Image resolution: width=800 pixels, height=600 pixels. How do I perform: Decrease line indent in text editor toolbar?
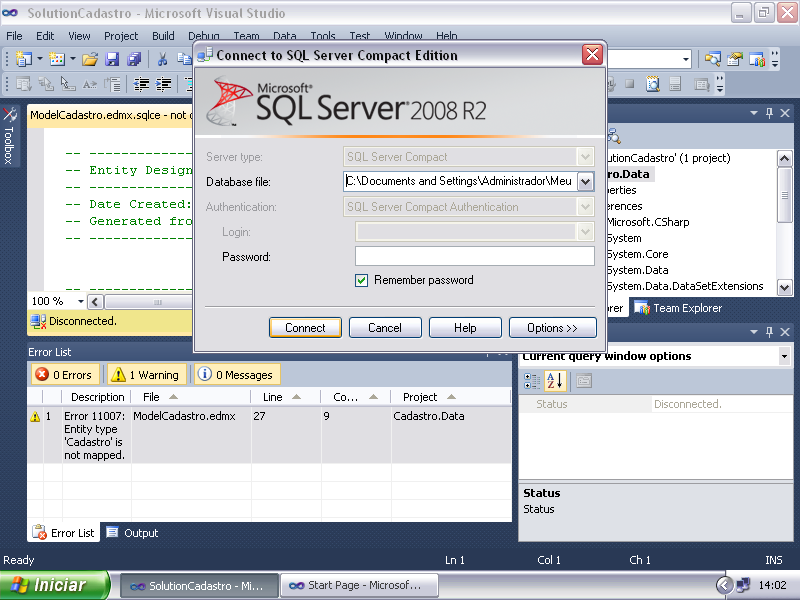(141, 84)
